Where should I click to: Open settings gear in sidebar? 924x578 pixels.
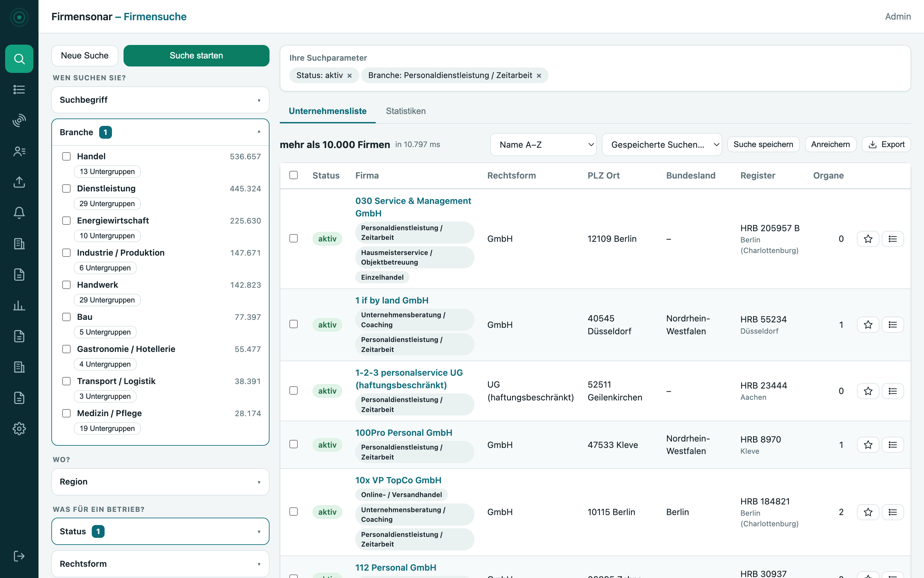pos(19,429)
